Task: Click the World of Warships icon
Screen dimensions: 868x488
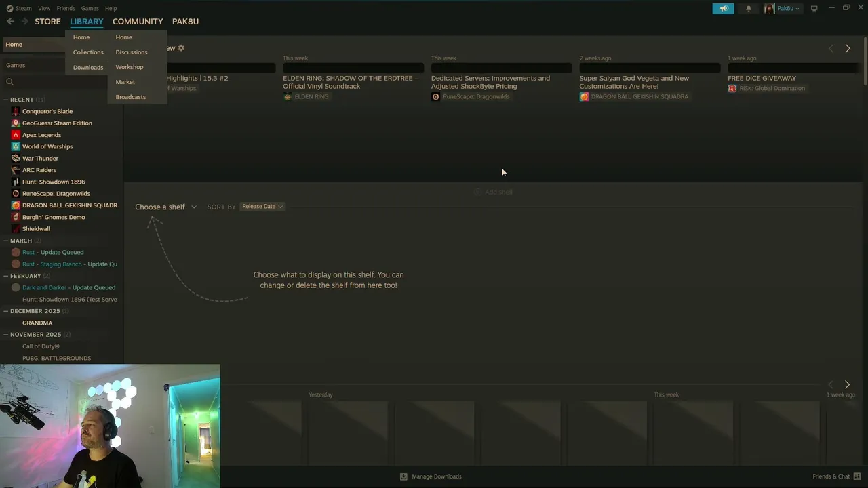Action: click(x=16, y=146)
